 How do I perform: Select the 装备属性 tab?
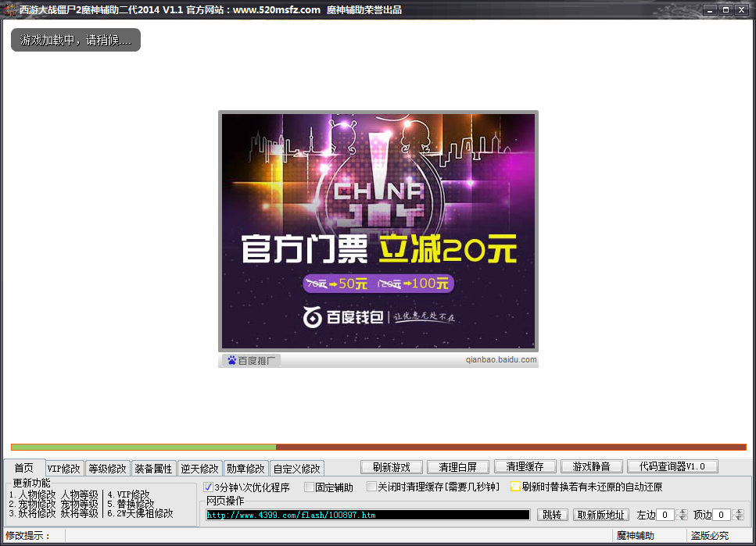click(153, 469)
